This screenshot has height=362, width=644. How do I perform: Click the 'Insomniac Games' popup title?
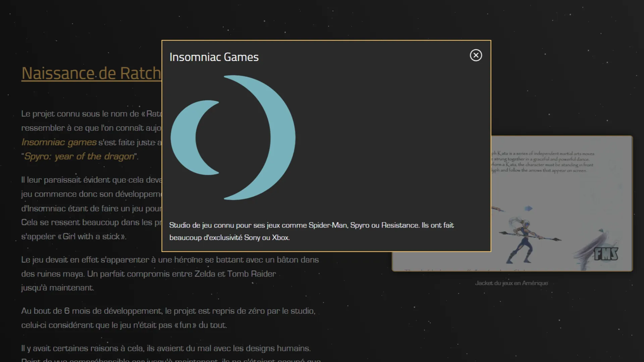pyautogui.click(x=214, y=57)
